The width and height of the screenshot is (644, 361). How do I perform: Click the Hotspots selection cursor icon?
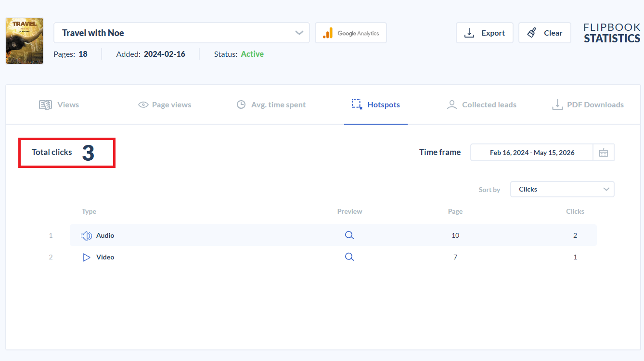[x=357, y=104]
